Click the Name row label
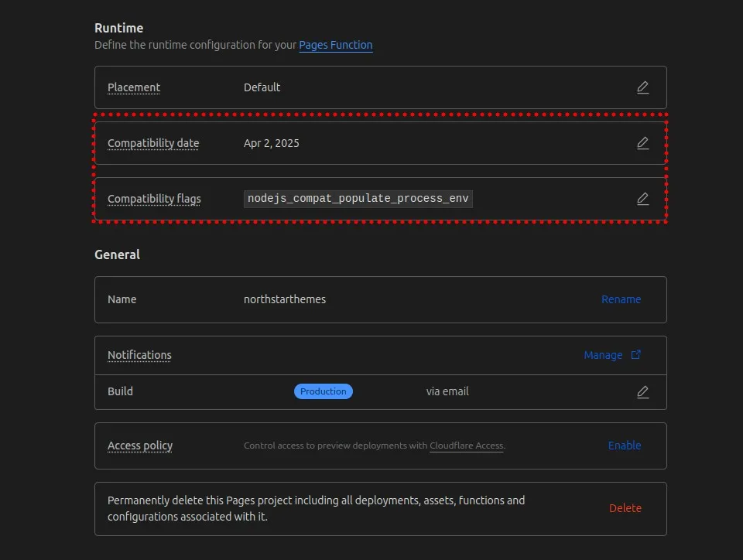The height and width of the screenshot is (560, 743). 122,299
